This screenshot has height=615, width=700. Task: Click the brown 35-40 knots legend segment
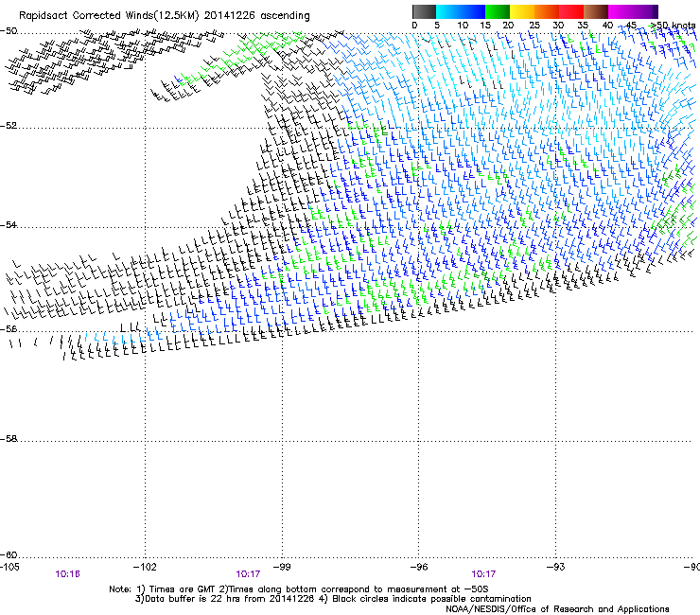pos(596,11)
